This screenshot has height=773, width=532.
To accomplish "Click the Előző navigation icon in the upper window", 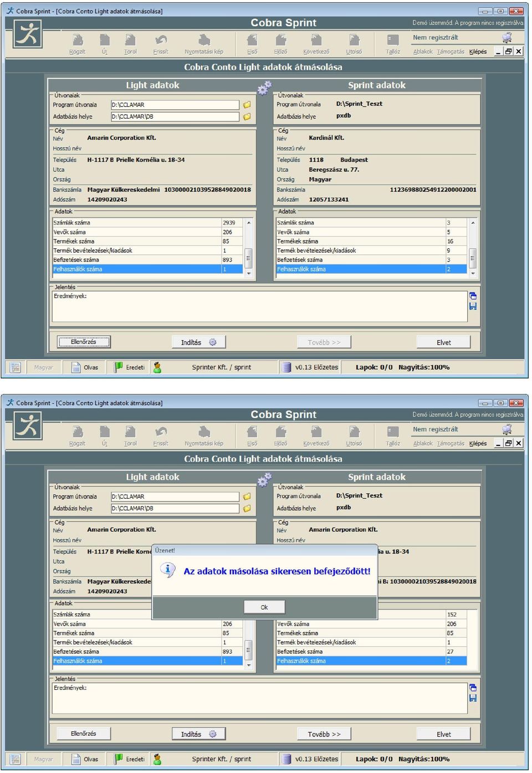I will [x=281, y=40].
